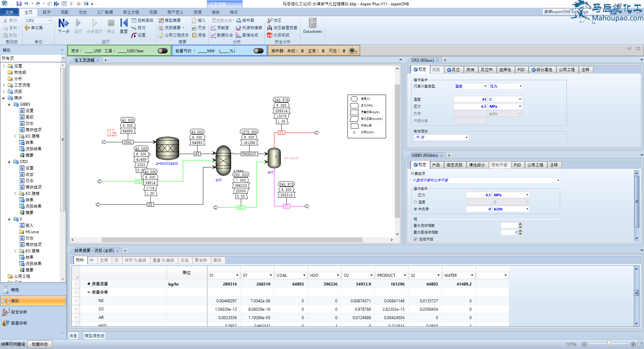Click the Unit Sets (单位集) icon
The image size is (644, 349).
tap(34, 28)
